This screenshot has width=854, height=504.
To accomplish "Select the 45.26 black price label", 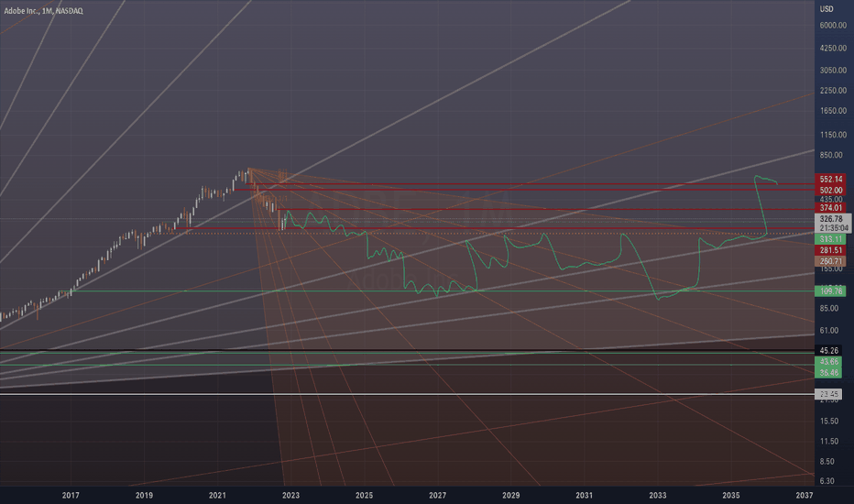I will click(x=828, y=350).
